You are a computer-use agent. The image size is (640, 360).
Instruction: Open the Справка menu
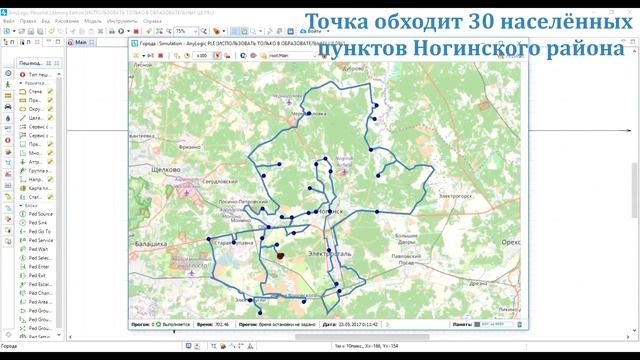click(152, 21)
